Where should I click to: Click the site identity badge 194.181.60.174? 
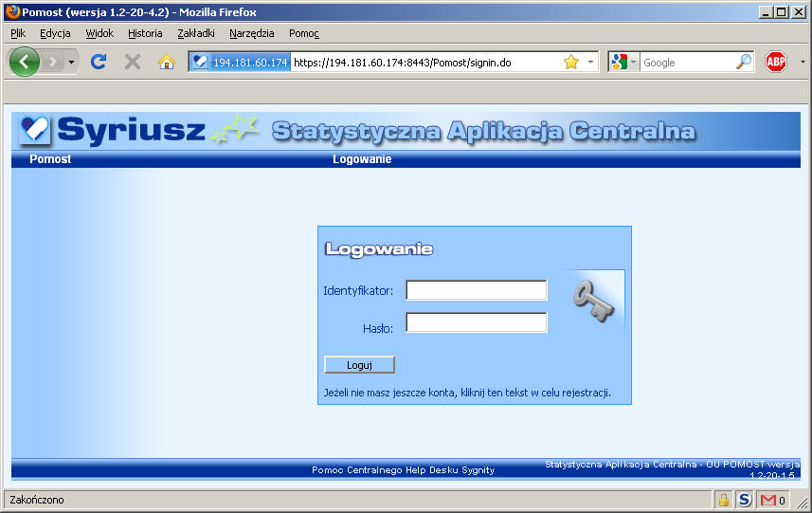coord(240,63)
